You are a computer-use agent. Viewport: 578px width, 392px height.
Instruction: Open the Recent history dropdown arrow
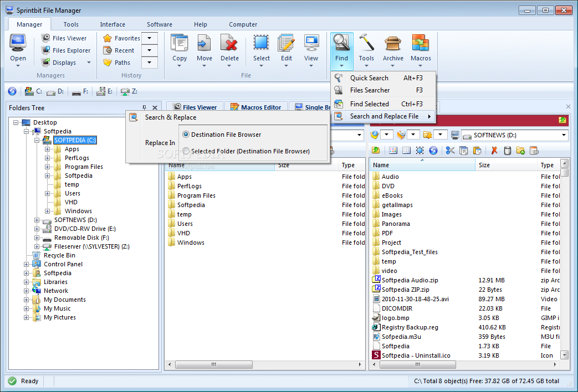pos(149,50)
